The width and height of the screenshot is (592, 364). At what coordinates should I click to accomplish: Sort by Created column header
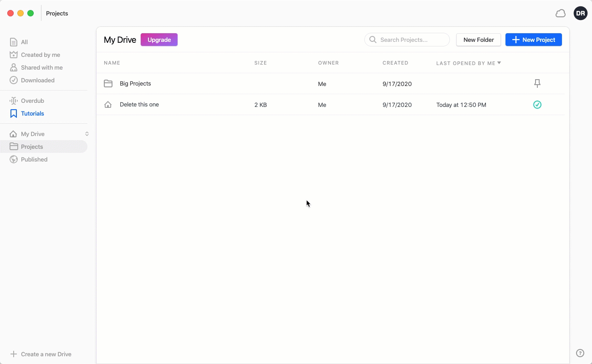[395, 63]
